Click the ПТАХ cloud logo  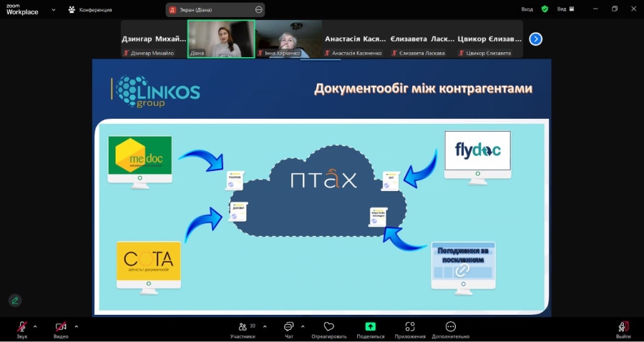click(324, 180)
